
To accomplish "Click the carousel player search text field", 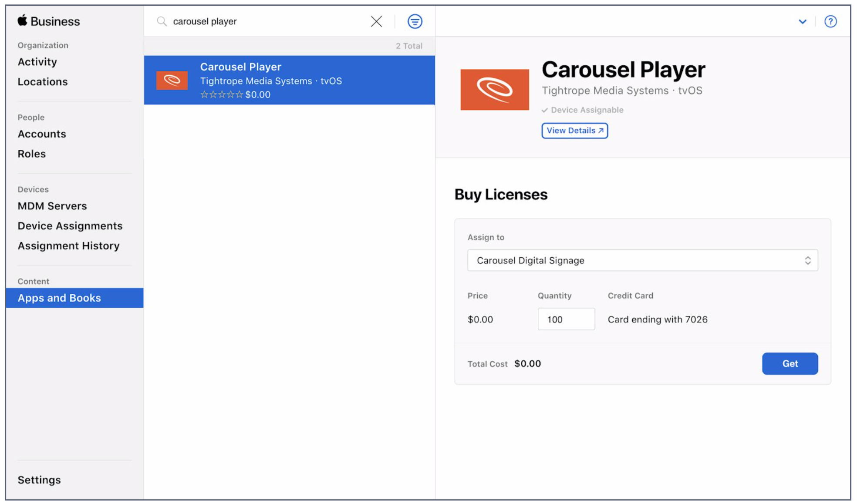I will [261, 21].
